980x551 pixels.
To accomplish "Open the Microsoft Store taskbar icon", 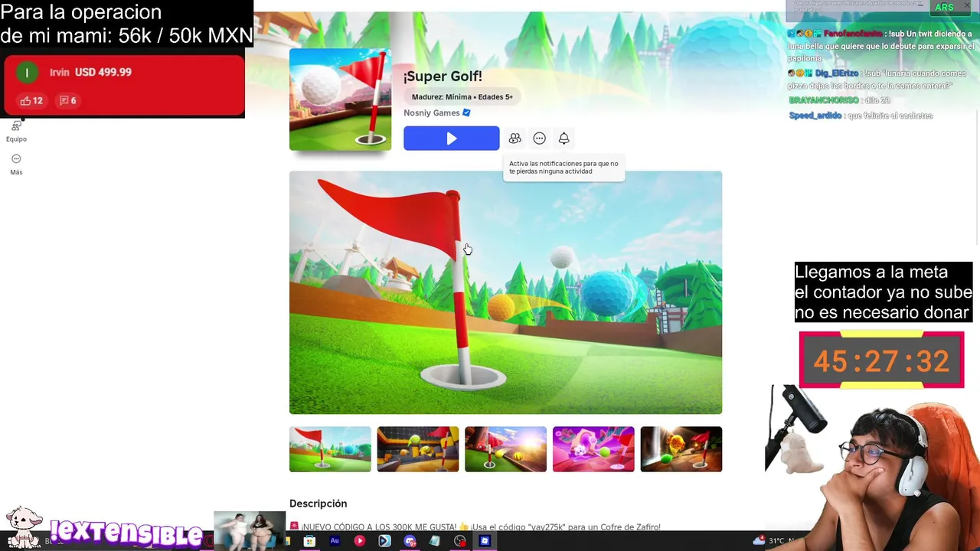I will [309, 541].
